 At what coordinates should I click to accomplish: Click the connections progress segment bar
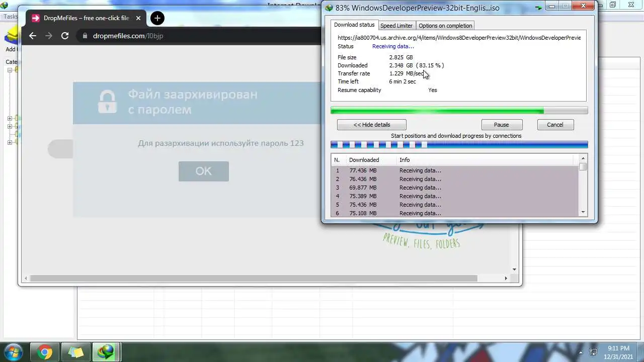pos(459,145)
